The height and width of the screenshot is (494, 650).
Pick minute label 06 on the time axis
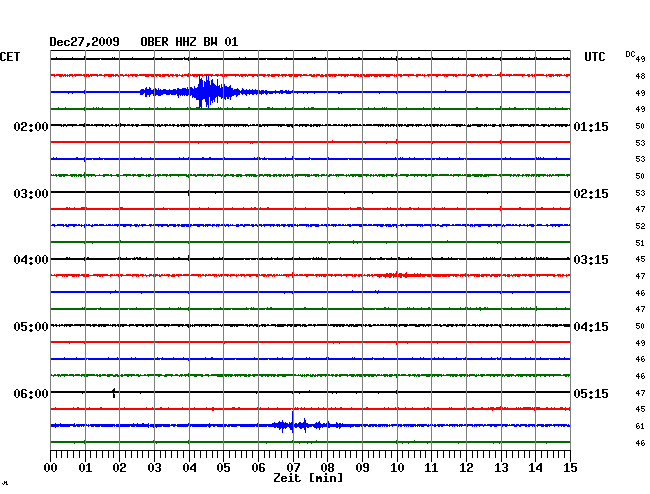tap(258, 467)
